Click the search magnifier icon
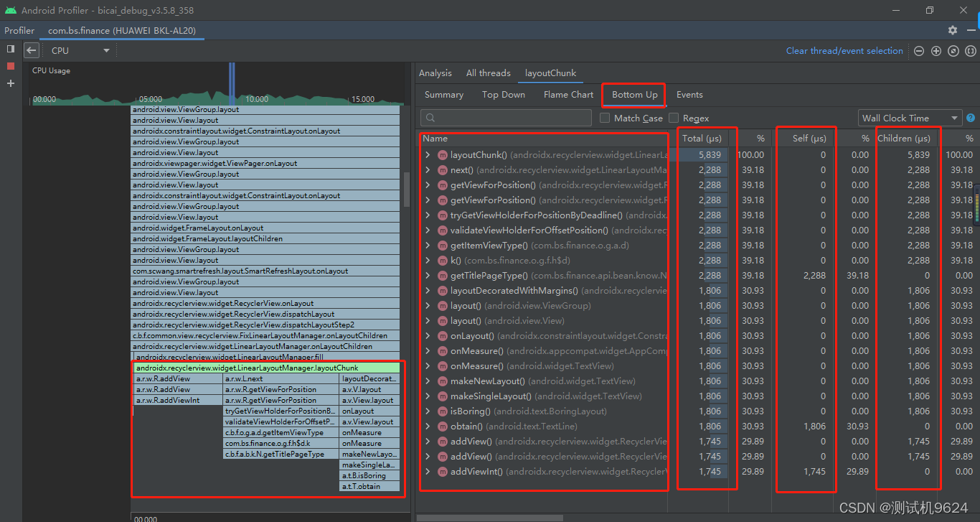Screen dimensions: 980x522 coord(430,118)
